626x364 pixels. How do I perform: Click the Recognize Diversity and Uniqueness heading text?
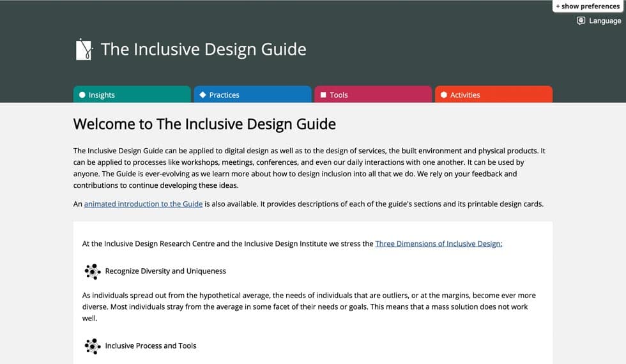click(x=165, y=271)
